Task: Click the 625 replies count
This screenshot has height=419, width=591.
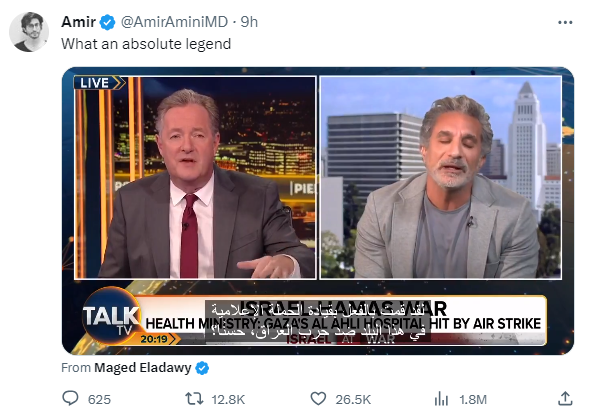Action: pyautogui.click(x=99, y=399)
